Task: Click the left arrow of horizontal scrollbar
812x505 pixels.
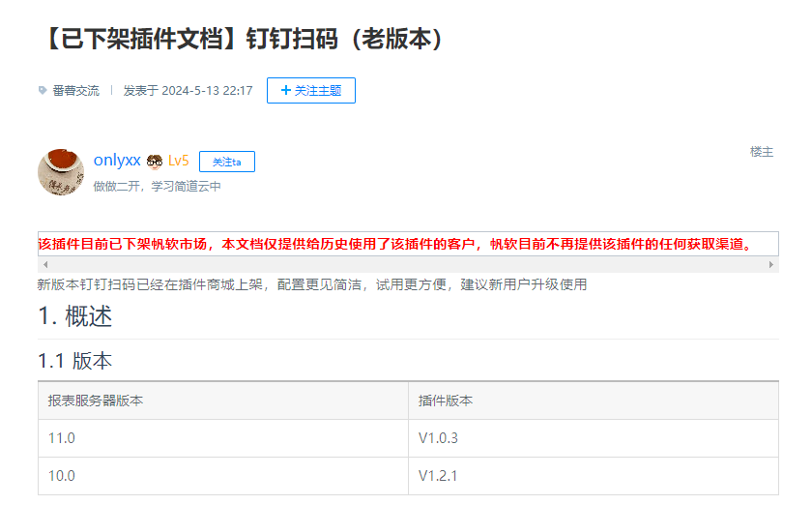Action: [45, 264]
